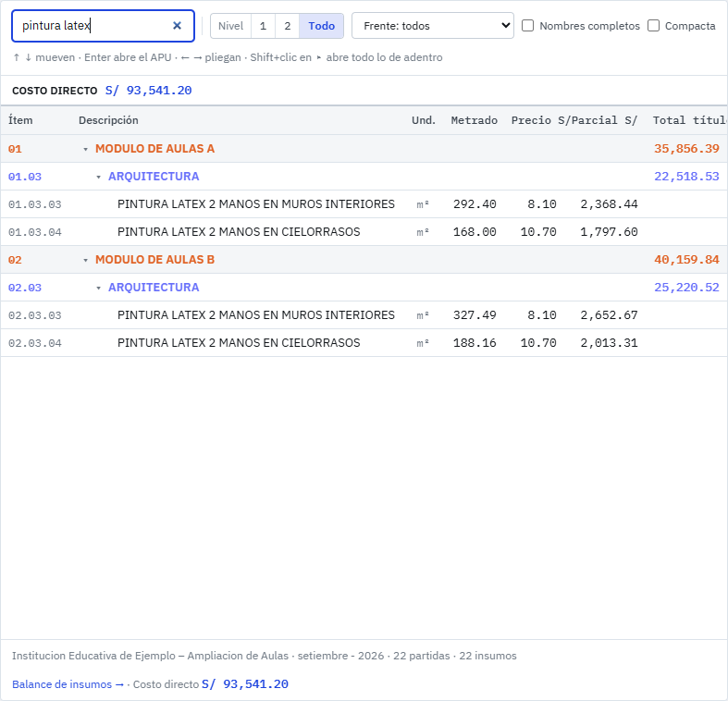The width and height of the screenshot is (728, 701).
Task: Collapse the MODULO DE AULAS B section
Action: coord(85,260)
